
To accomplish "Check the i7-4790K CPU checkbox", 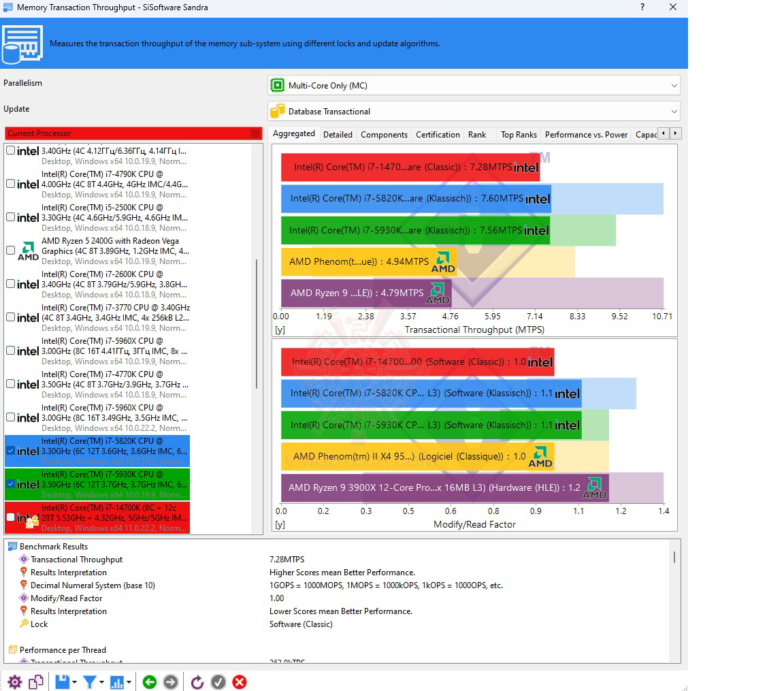I will (10, 184).
